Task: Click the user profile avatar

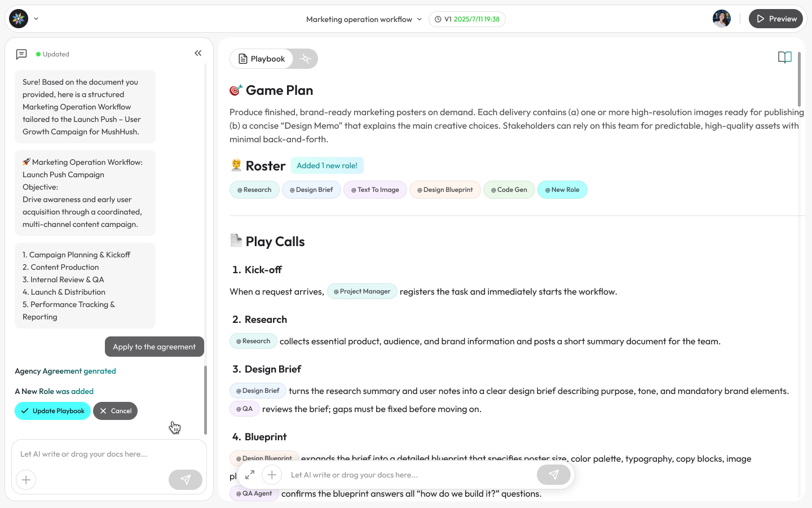Action: [x=722, y=19]
